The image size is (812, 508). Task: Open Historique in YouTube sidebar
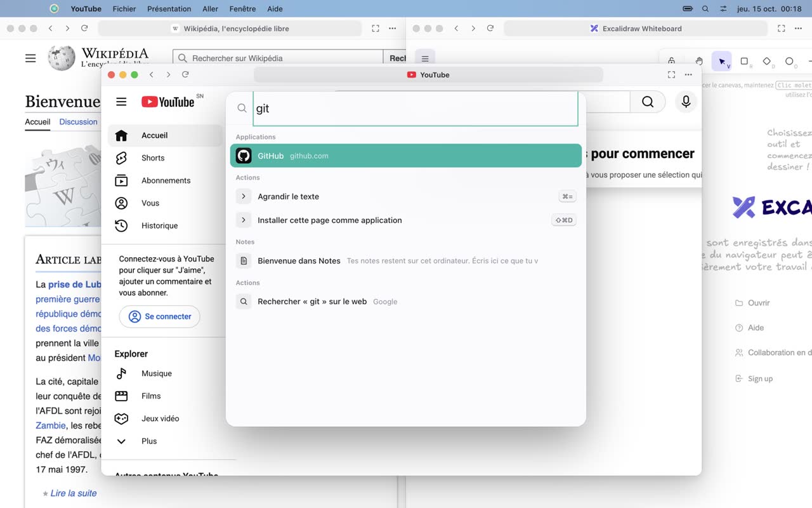(165, 225)
